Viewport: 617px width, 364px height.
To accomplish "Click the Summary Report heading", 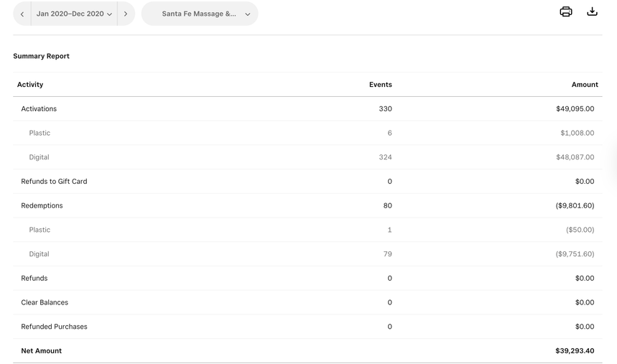I will 42,56.
